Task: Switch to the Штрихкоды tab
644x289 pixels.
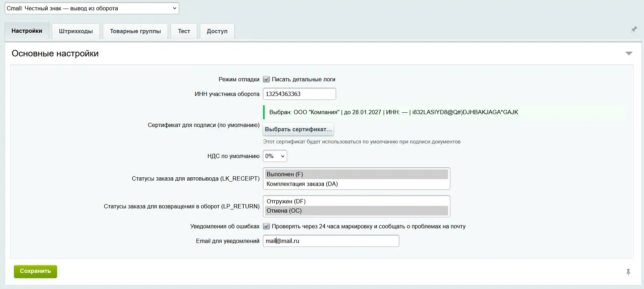Action: pyautogui.click(x=76, y=31)
